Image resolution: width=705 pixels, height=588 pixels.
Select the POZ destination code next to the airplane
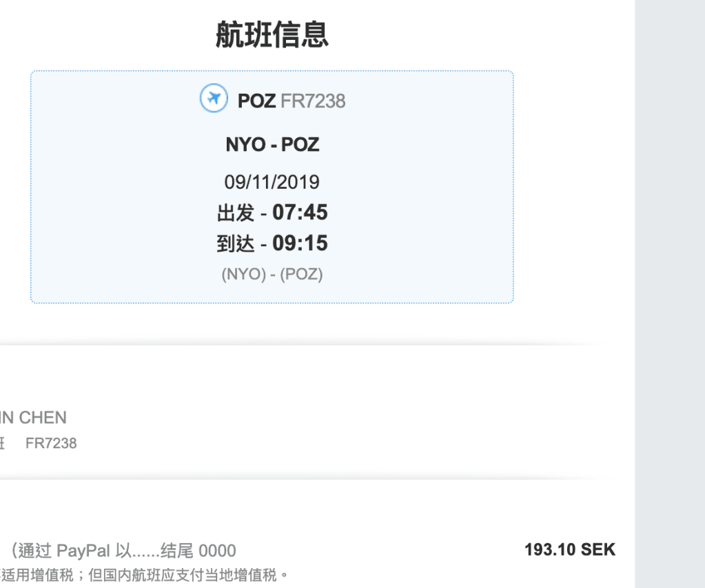click(256, 101)
